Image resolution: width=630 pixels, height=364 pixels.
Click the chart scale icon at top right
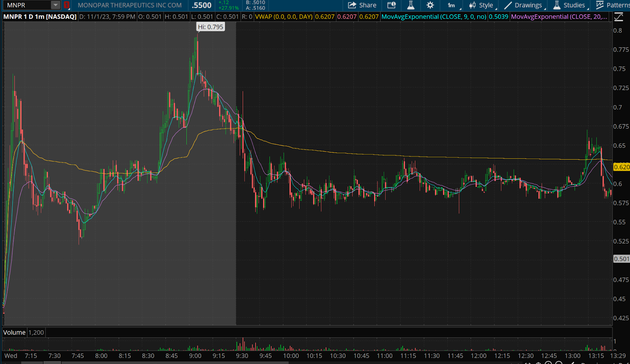pyautogui.click(x=619, y=17)
